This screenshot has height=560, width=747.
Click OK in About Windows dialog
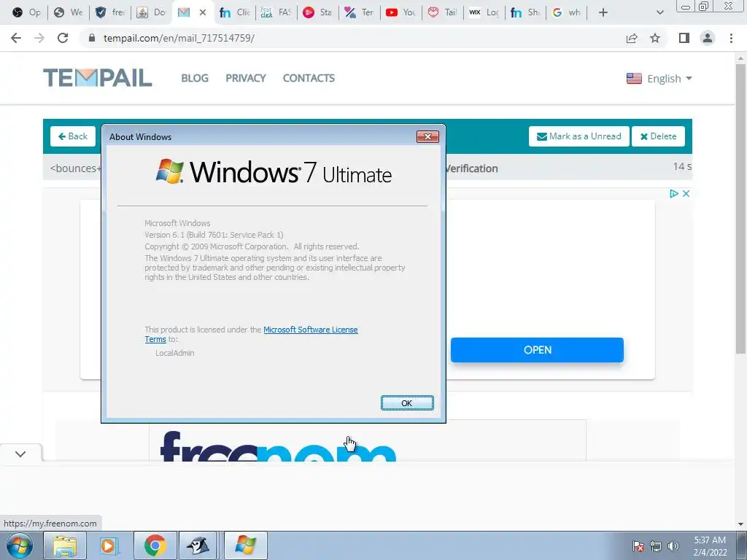click(407, 402)
